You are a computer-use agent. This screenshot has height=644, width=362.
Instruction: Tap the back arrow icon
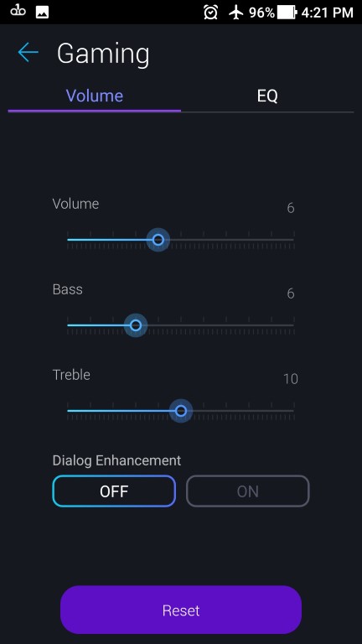click(28, 53)
